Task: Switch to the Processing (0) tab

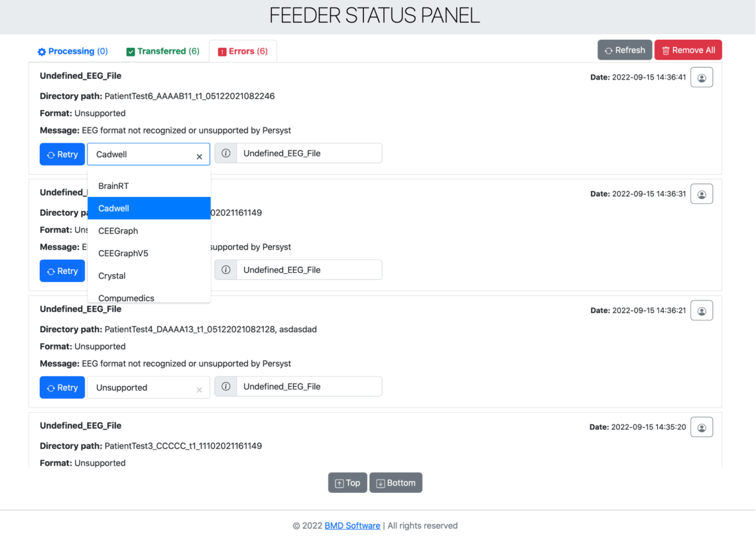Action: coord(73,51)
